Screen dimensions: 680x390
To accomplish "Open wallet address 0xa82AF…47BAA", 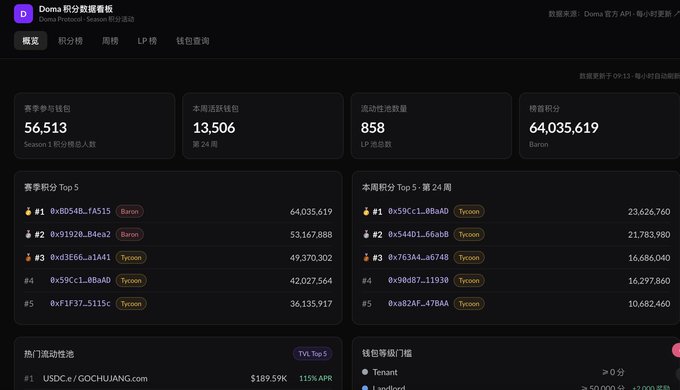I will click(x=418, y=303).
